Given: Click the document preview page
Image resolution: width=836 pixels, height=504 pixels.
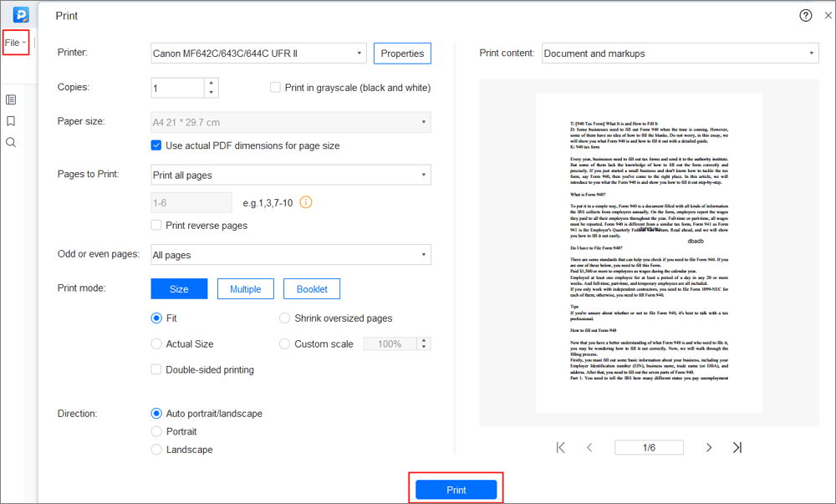Looking at the screenshot, I should (649, 253).
